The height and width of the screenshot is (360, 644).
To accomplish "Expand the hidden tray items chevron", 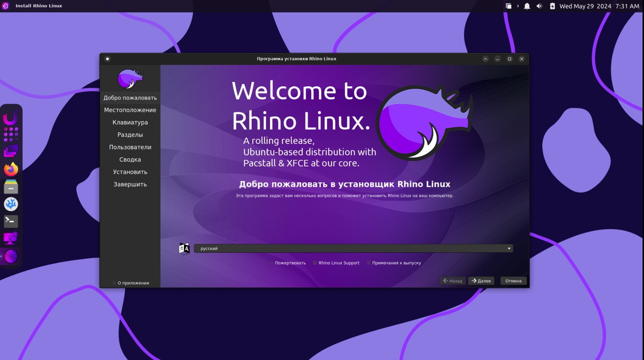I will [x=518, y=6].
